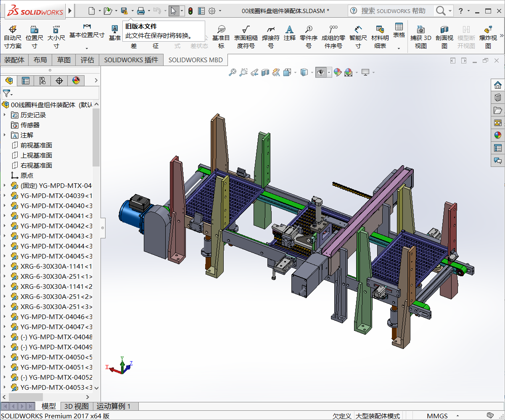Select the 前视基准面 plane in tree
505x420 pixels.
tap(36, 145)
